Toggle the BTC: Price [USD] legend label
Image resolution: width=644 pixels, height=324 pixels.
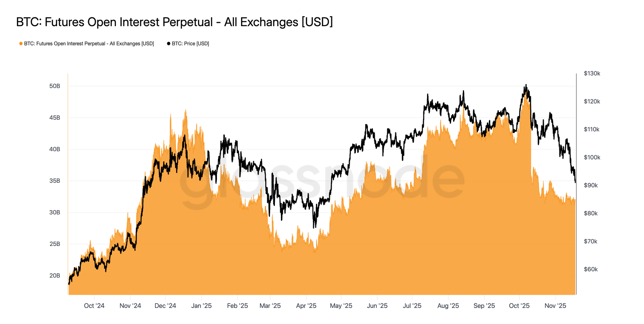coord(190,43)
